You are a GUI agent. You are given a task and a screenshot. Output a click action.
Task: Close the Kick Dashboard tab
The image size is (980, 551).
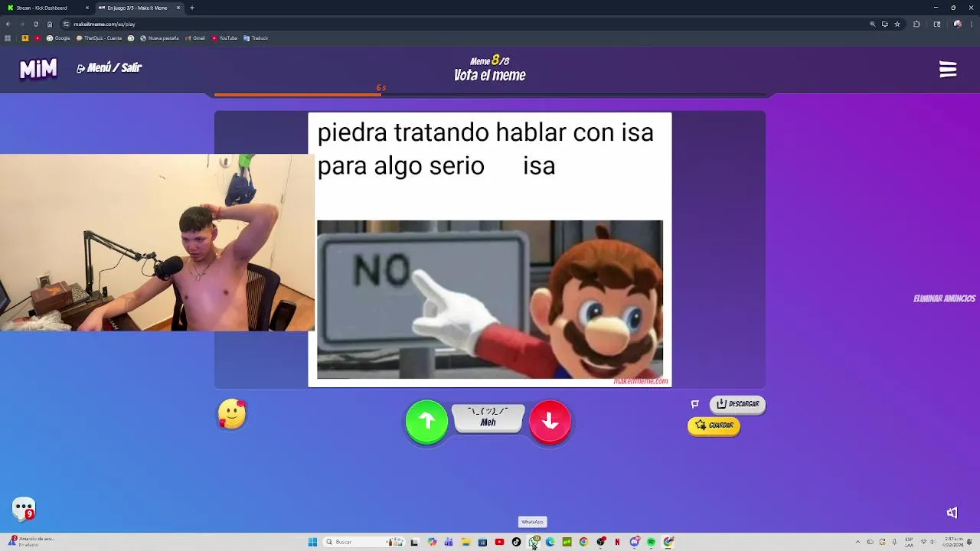click(x=87, y=8)
